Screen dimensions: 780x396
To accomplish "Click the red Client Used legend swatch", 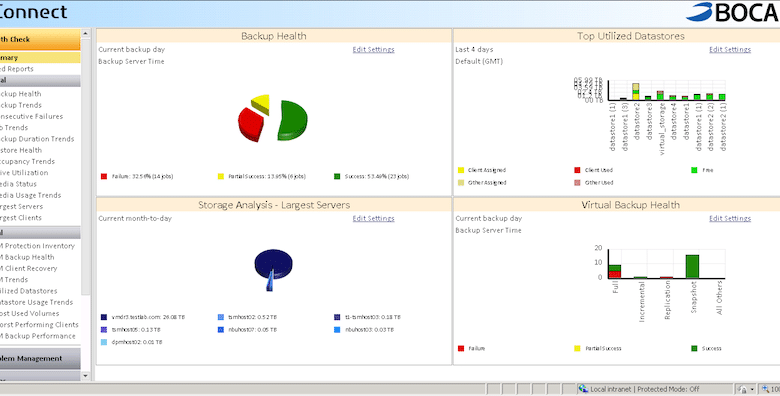I will 578,170.
